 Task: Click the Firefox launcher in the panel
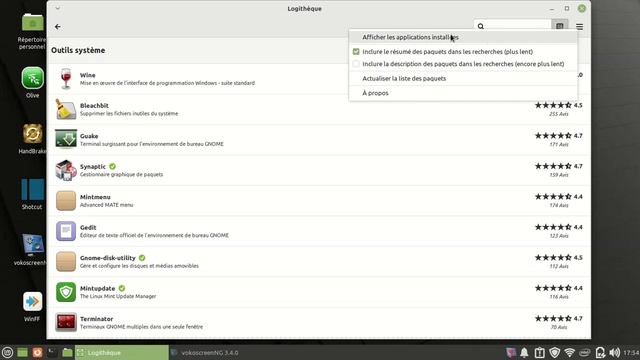coord(37,352)
